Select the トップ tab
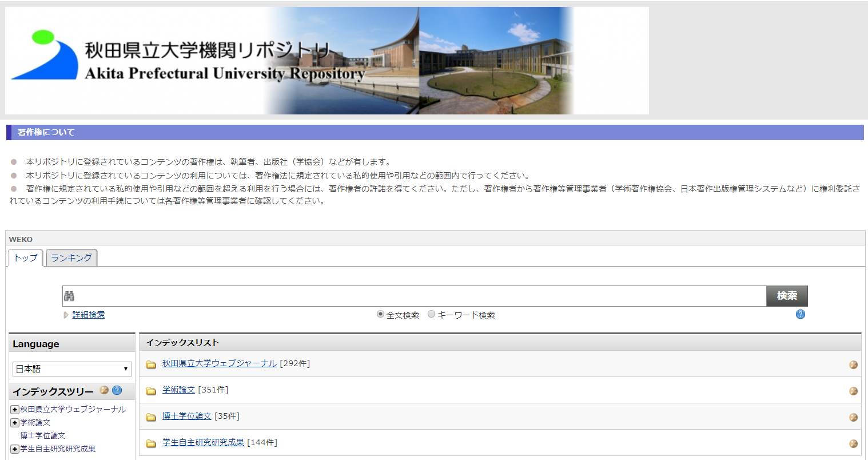 (26, 258)
